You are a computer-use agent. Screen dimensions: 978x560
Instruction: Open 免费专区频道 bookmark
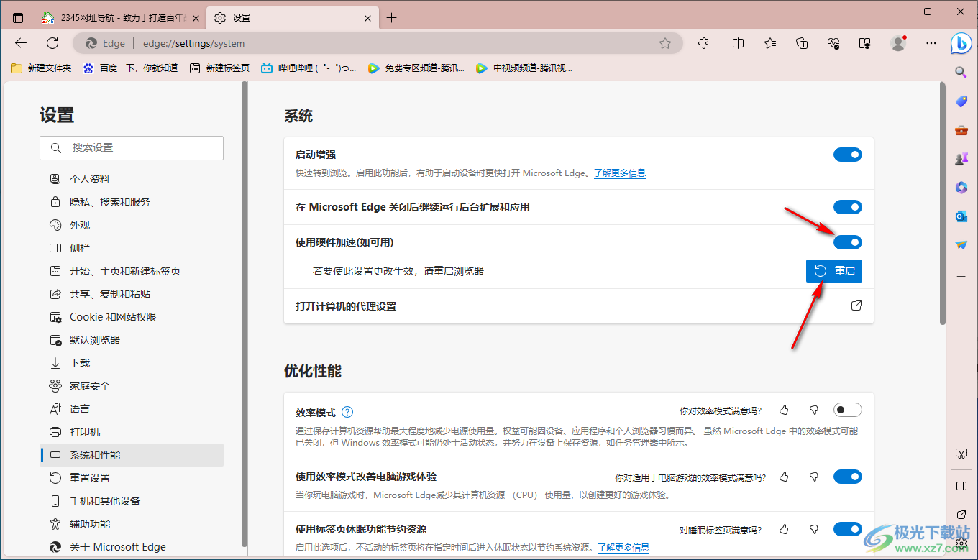click(x=416, y=68)
